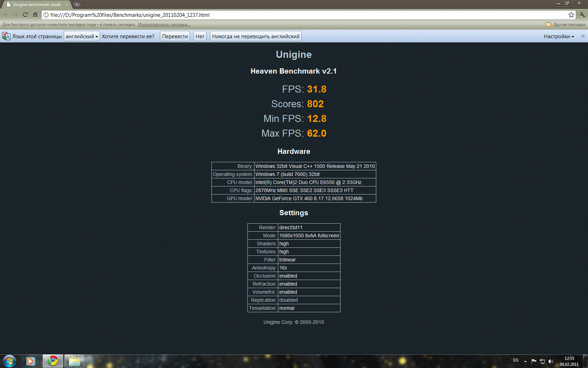Viewport: 588px width, 368px height.
Task: Open the 'Импортировать закладки' link
Action: click(164, 25)
